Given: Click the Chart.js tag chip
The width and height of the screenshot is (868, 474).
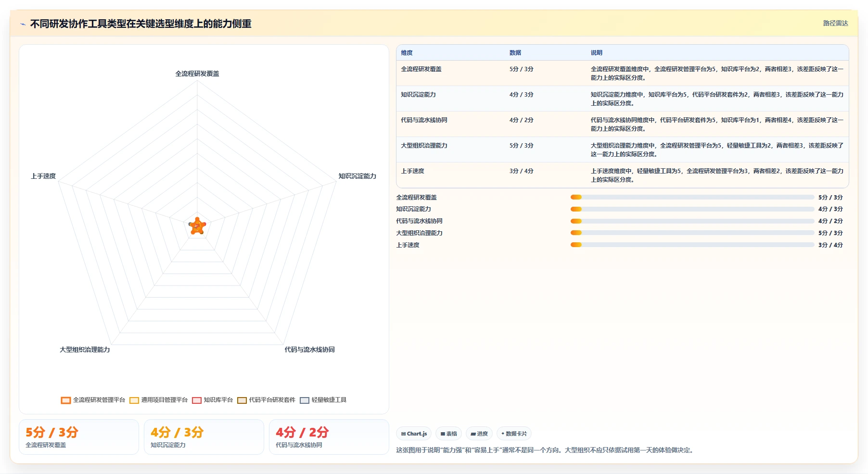Looking at the screenshot, I should 414,434.
